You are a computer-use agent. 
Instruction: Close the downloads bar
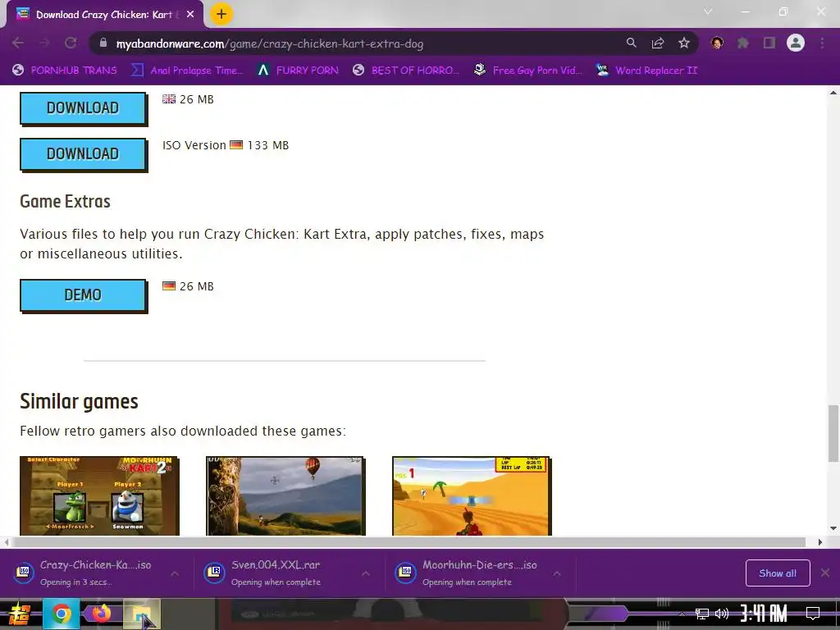click(825, 573)
